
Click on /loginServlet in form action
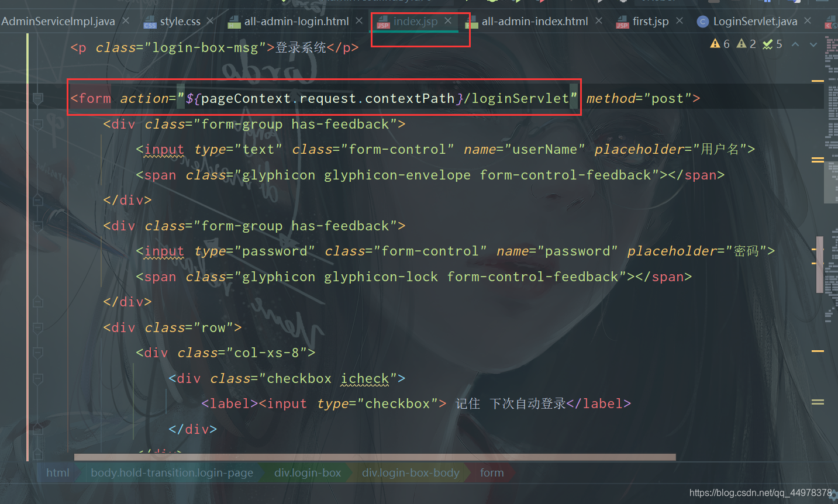[x=516, y=99]
